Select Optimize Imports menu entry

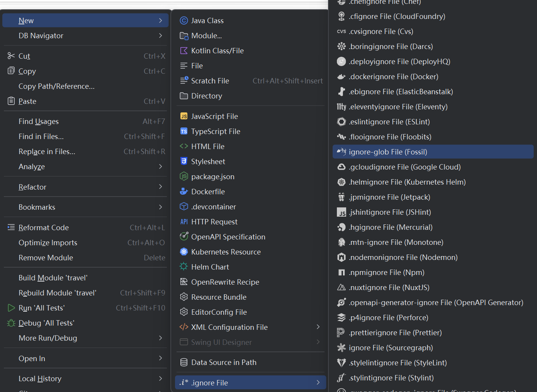click(86, 243)
